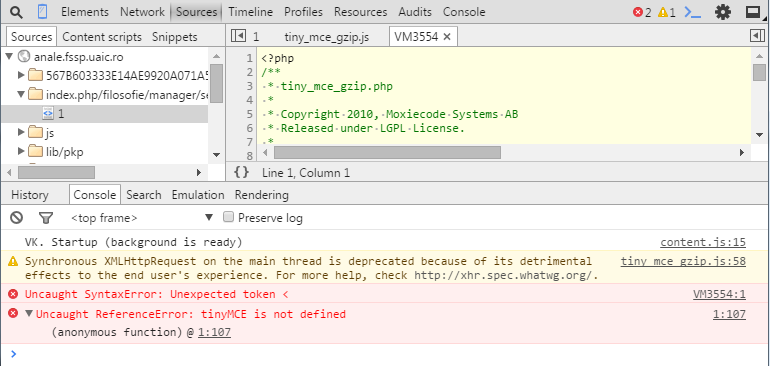Change dock side with the dock icon
Screen dimensions: 770x366
(753, 12)
